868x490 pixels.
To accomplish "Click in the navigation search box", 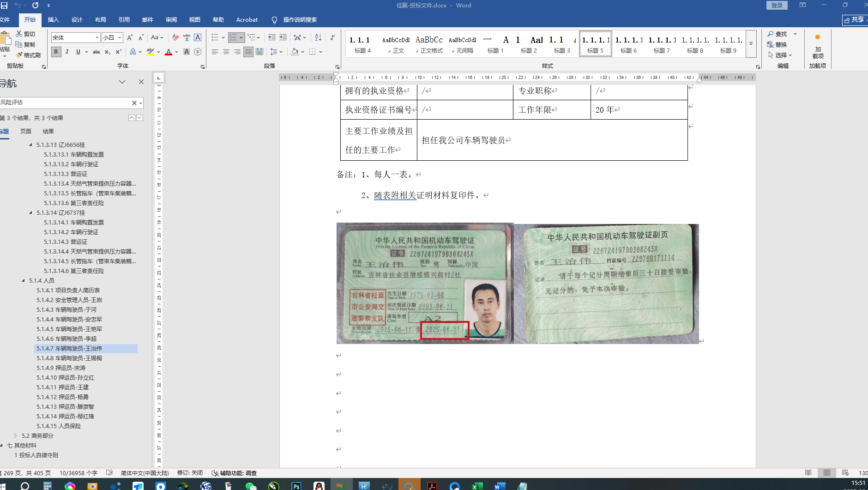I will pyautogui.click(x=65, y=103).
